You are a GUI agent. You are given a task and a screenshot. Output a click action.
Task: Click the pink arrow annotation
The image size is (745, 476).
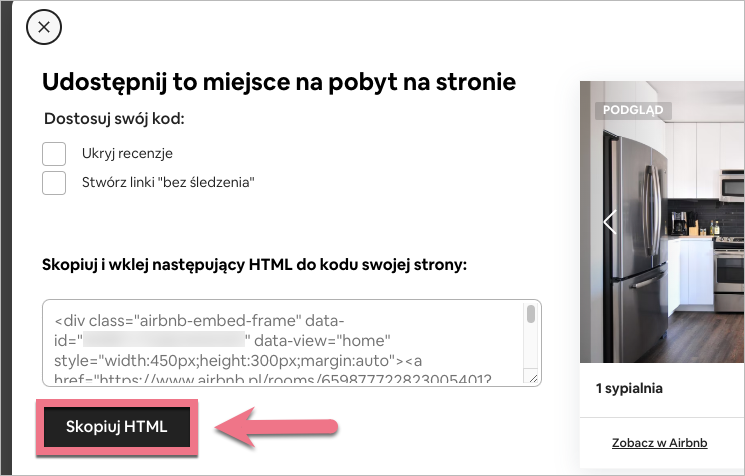click(280, 427)
